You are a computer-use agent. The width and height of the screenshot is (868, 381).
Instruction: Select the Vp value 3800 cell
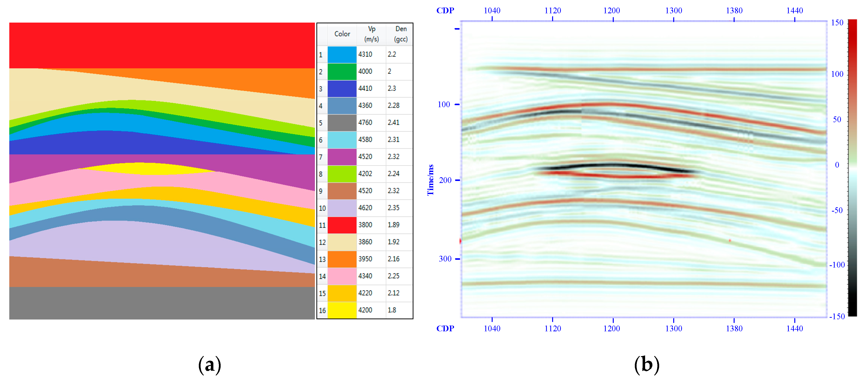[x=371, y=225]
